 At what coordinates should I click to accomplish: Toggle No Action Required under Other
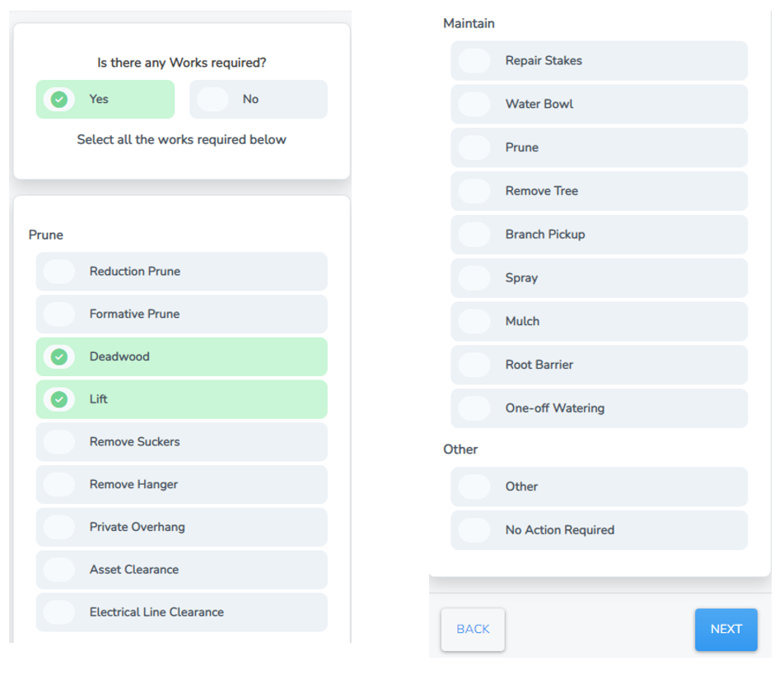pos(599,530)
